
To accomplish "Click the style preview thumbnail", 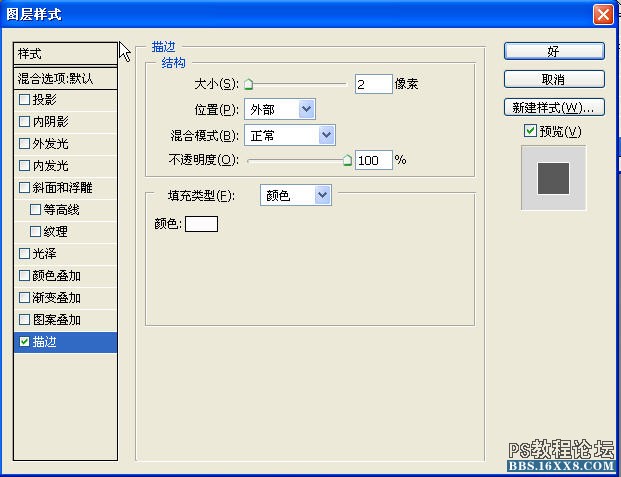I will point(553,178).
